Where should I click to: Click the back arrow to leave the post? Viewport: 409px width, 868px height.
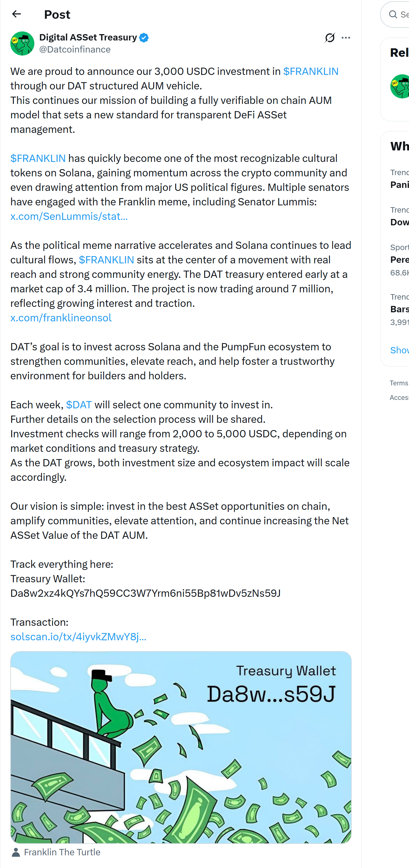point(17,14)
